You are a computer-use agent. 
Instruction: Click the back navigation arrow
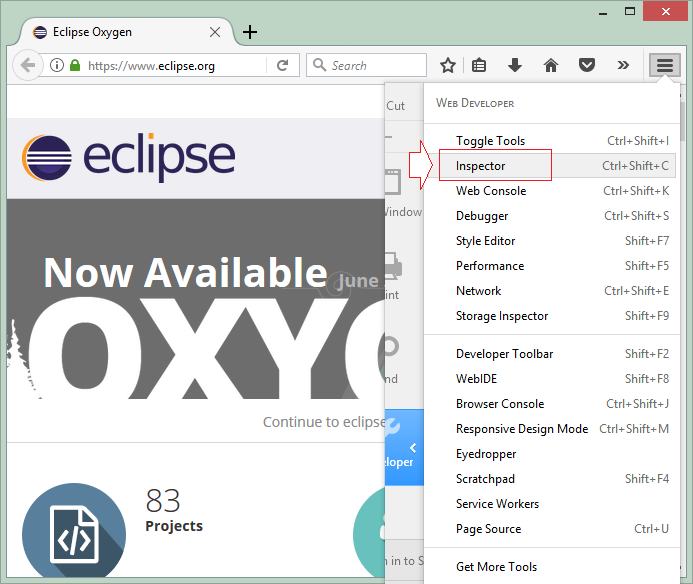click(27, 65)
